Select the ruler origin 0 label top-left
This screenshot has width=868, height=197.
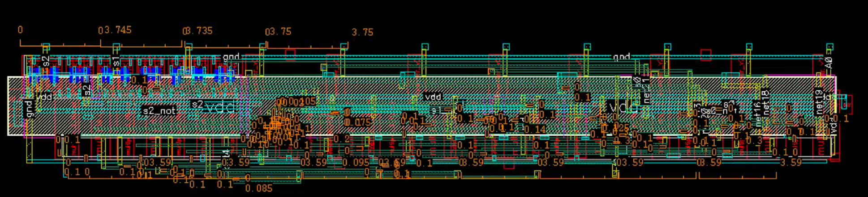[20, 30]
